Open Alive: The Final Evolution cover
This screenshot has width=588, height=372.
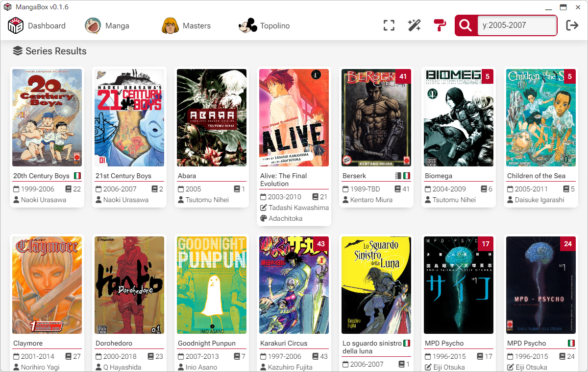click(294, 117)
